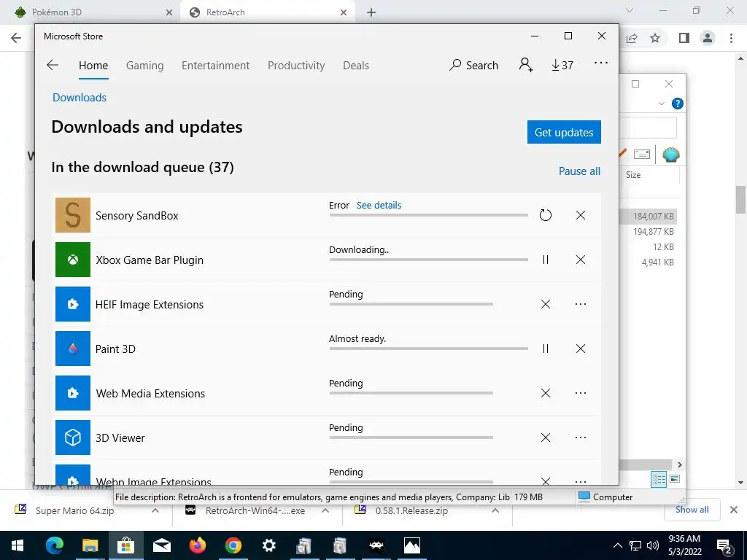This screenshot has height=560, width=747.
Task: Open more options for HEIF Image Extensions
Action: click(x=580, y=304)
